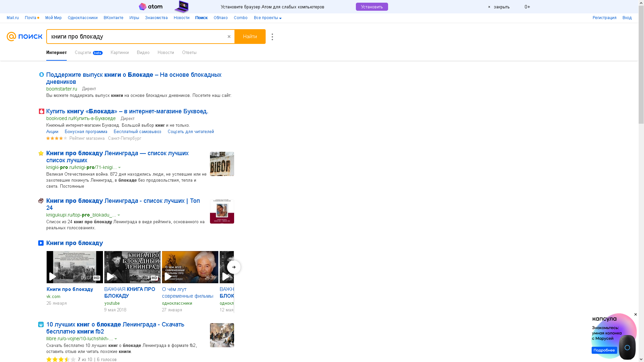Viewport: 644px width, 362px height.
Task: Switch to the Интернет tab
Action: 56,53
